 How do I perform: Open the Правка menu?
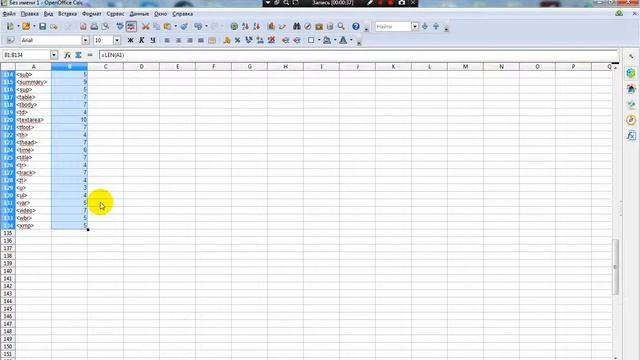coord(30,14)
